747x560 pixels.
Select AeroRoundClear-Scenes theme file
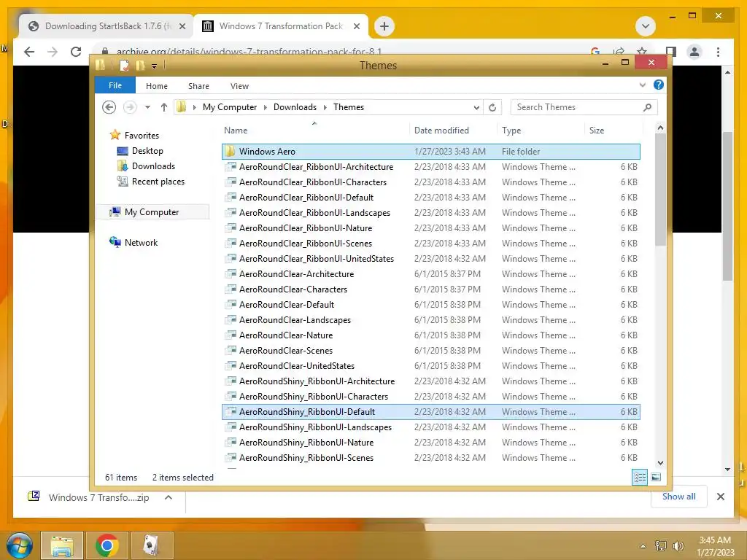[430, 351]
